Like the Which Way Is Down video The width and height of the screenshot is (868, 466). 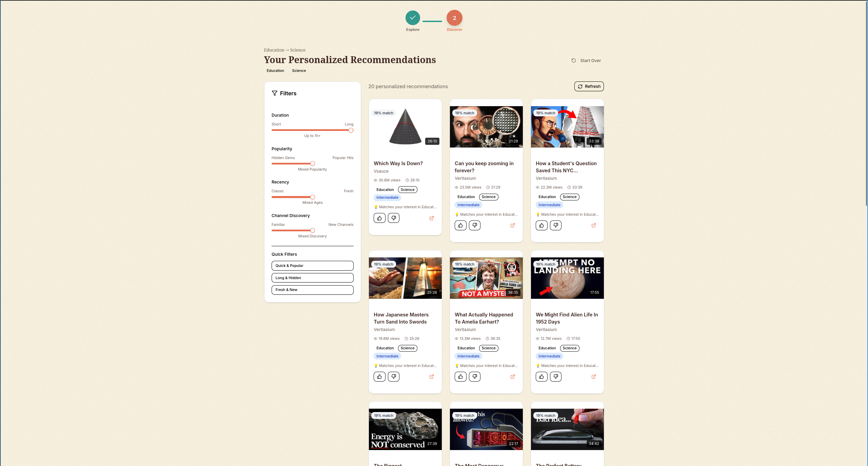click(x=379, y=218)
